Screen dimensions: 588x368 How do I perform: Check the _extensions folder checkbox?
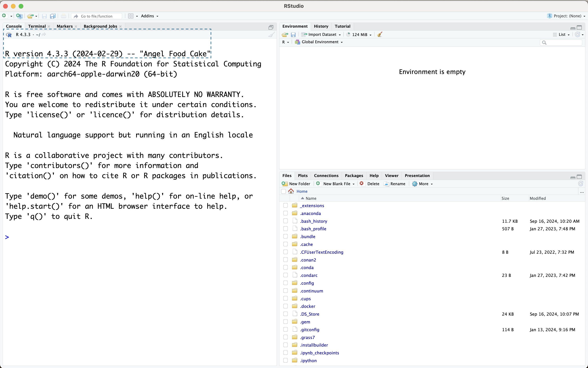click(x=285, y=205)
